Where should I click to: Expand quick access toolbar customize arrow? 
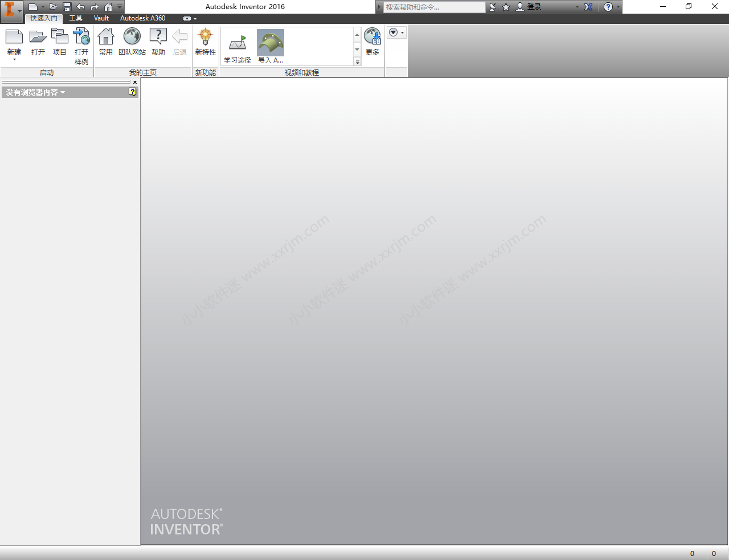(120, 7)
